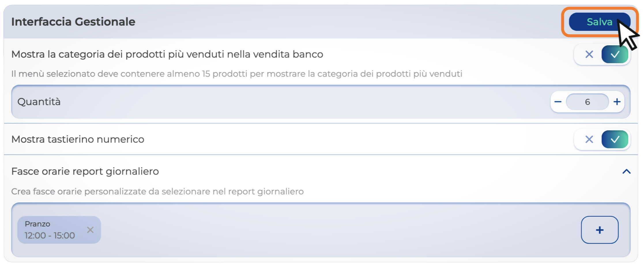Image resolution: width=644 pixels, height=266 pixels.
Task: Collapse Fasce orarie section with chevron
Action: (x=626, y=172)
